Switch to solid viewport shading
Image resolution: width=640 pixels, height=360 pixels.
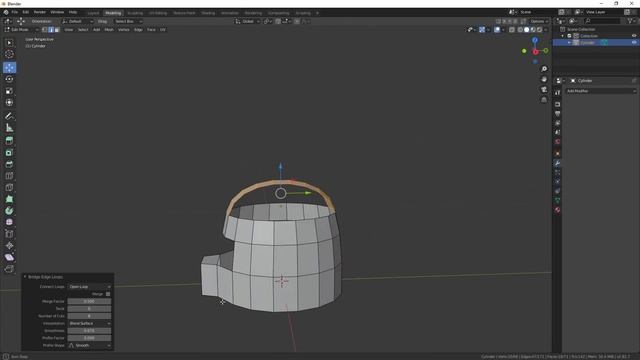pyautogui.click(x=527, y=30)
